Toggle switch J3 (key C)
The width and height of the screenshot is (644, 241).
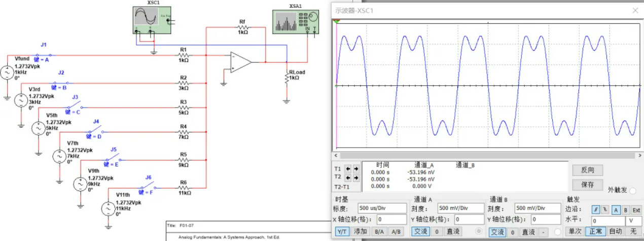[x=76, y=108]
